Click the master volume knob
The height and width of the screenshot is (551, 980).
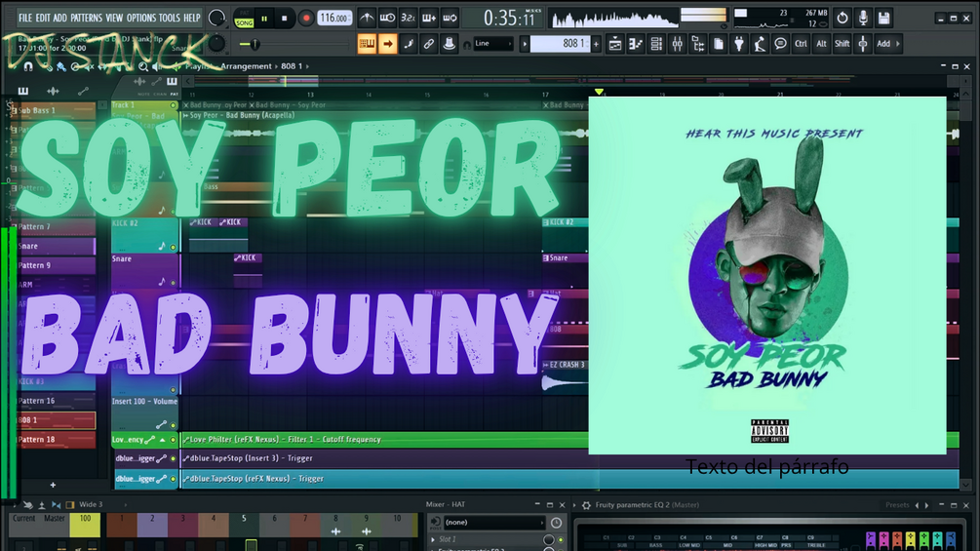216,18
